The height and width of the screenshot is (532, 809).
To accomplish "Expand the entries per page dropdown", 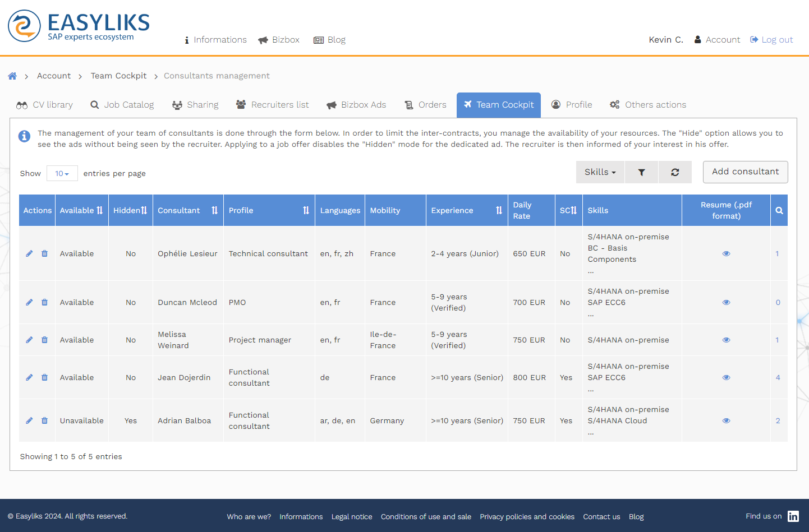I will click(x=62, y=174).
